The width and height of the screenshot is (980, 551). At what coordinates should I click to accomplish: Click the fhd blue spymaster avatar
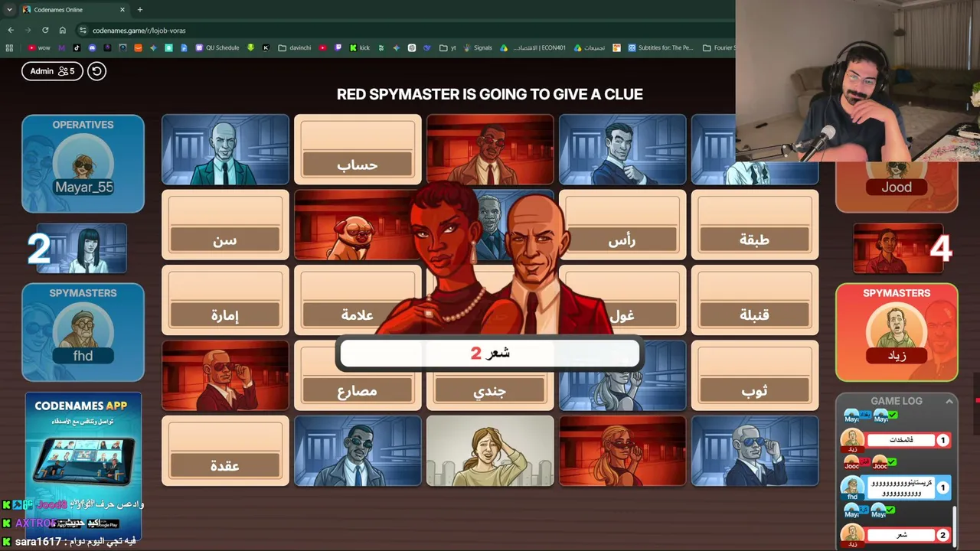point(83,331)
